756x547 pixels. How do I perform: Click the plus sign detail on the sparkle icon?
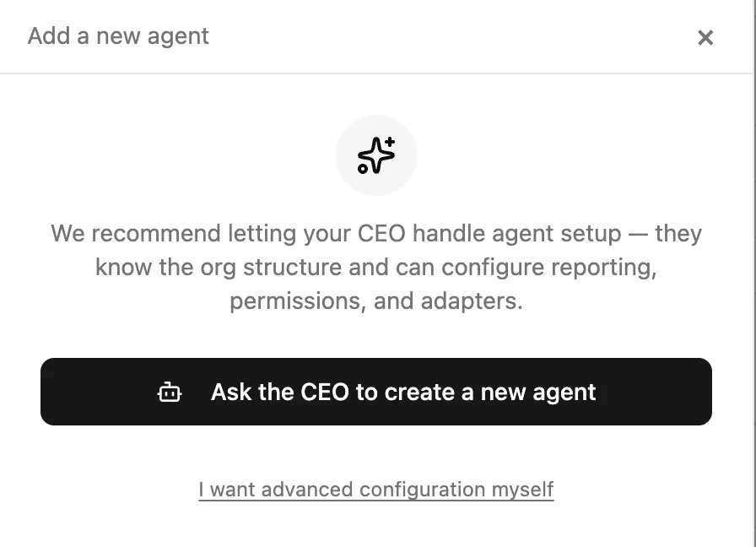(388, 142)
